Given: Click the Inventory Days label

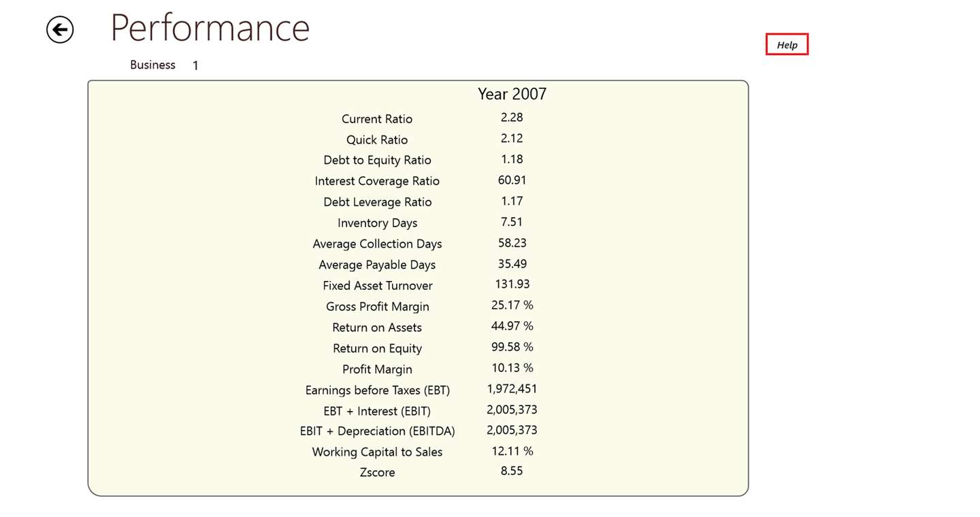Looking at the screenshot, I should [377, 223].
